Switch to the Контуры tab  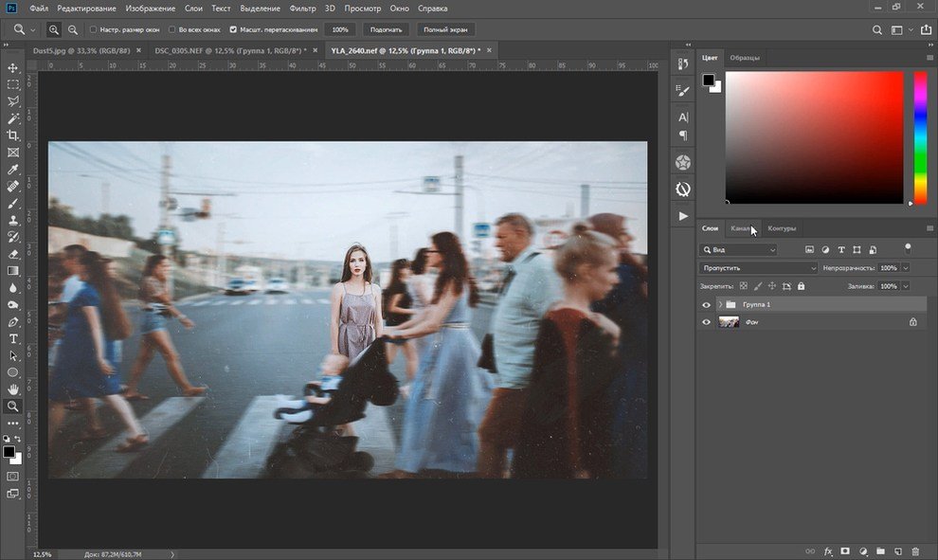782,228
